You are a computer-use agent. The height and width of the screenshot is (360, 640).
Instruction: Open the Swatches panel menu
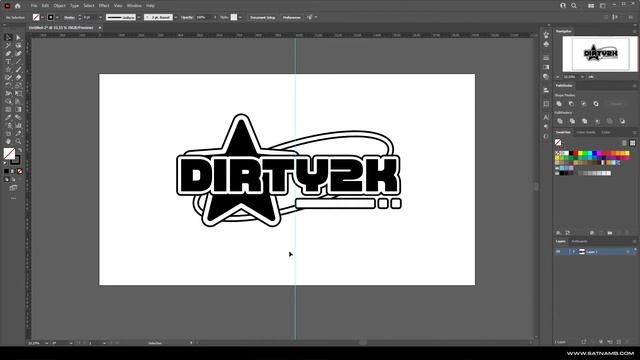click(x=634, y=132)
